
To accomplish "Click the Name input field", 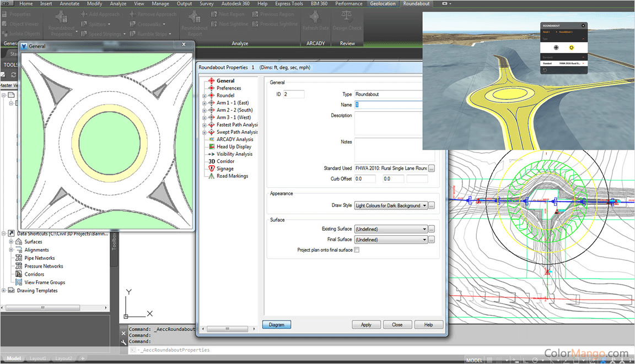I will 389,105.
